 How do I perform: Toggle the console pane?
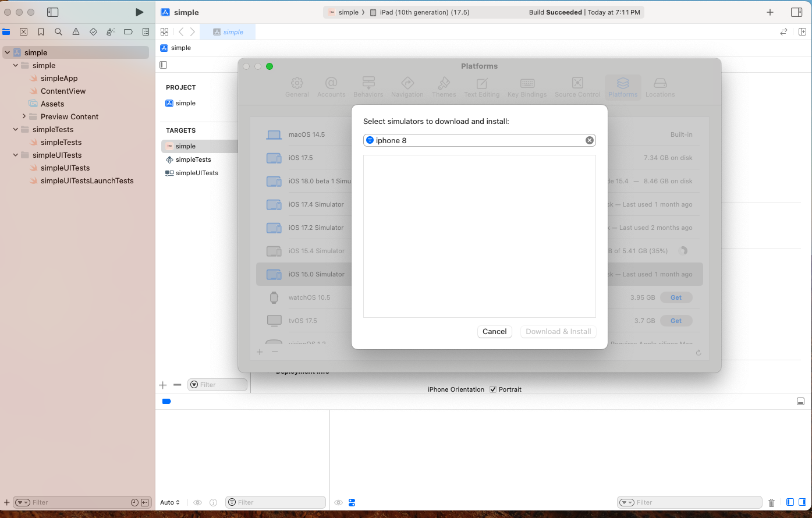click(803, 502)
